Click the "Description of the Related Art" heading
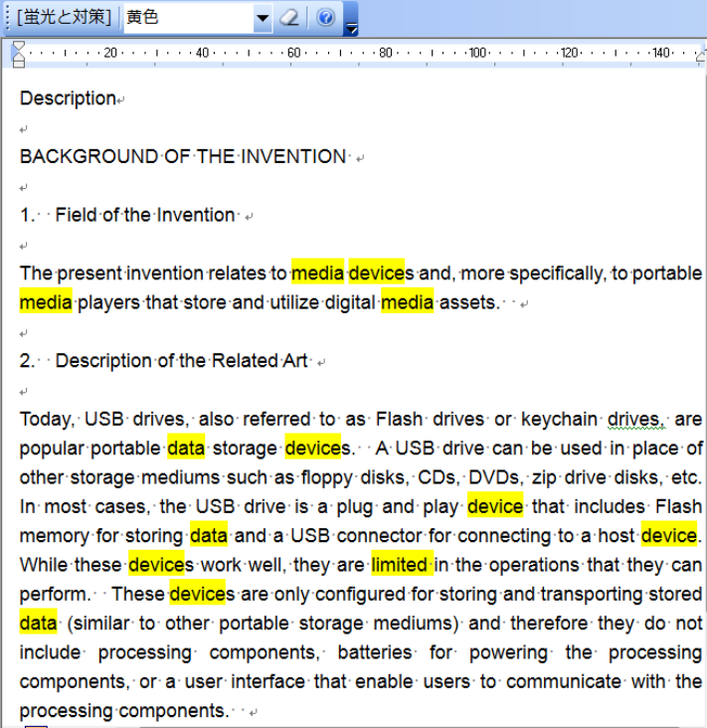 [181, 361]
